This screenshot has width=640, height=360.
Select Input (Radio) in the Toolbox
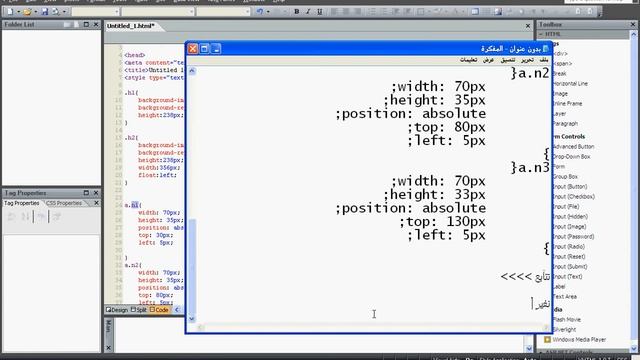pos(569,247)
